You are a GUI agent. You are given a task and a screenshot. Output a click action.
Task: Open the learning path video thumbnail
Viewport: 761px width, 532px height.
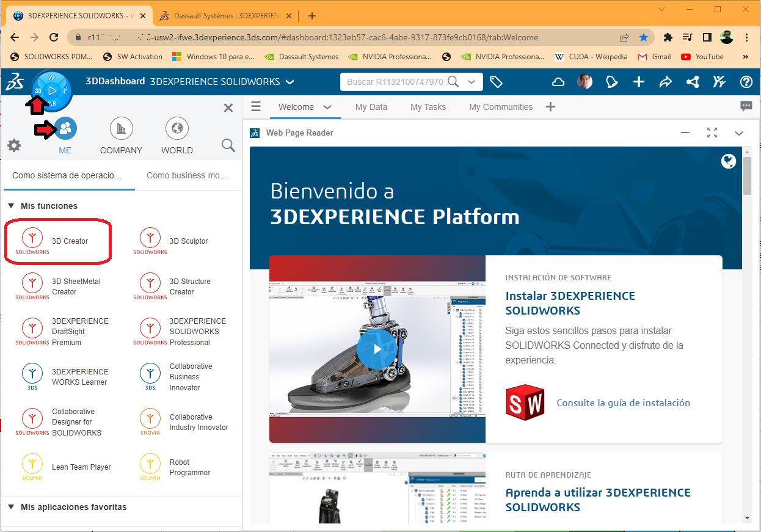377,488
